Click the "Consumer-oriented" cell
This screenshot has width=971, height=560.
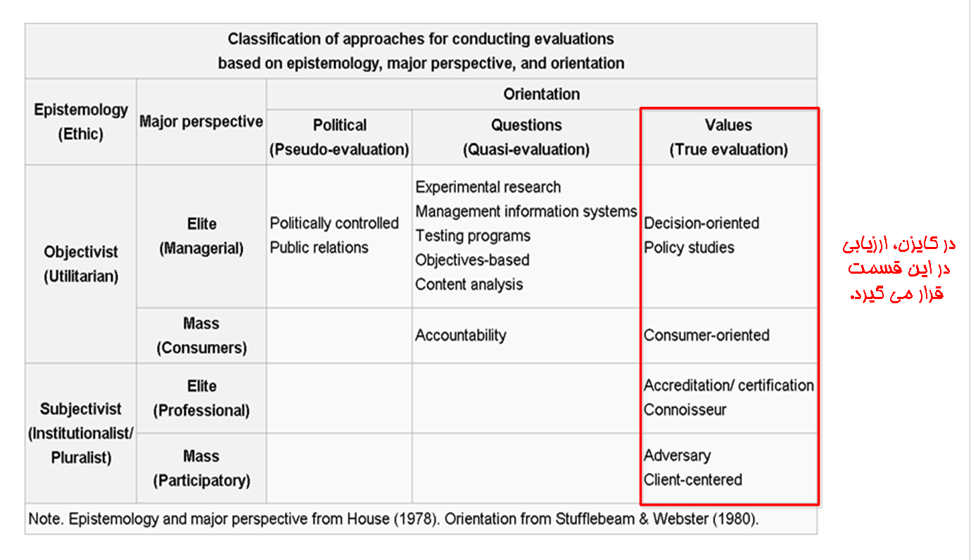click(706, 335)
